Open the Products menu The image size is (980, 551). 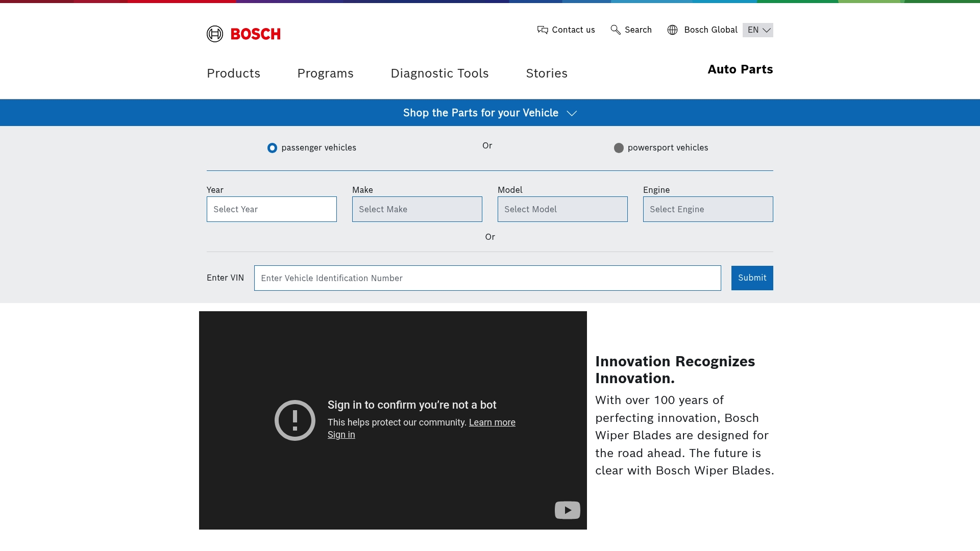tap(233, 73)
